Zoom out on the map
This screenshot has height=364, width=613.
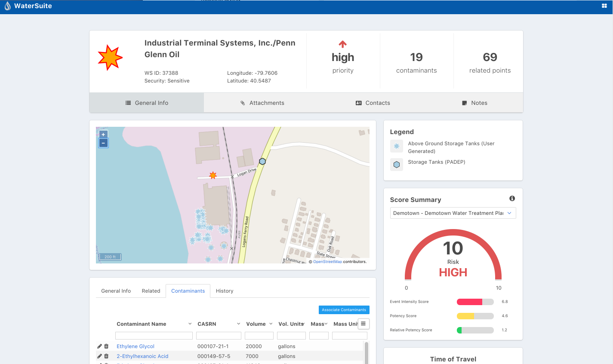pyautogui.click(x=103, y=143)
